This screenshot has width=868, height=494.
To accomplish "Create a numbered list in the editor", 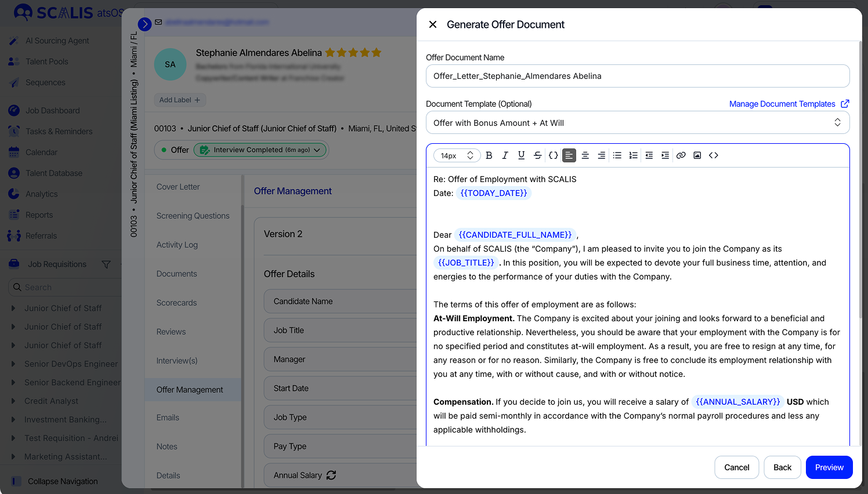I will coord(633,155).
